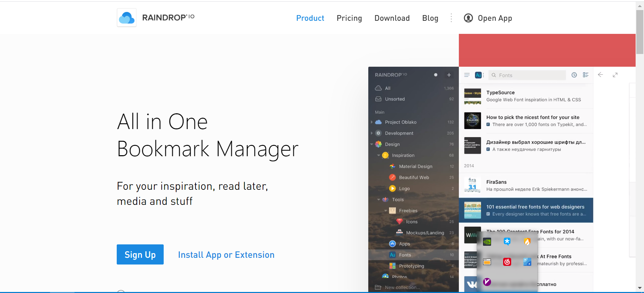This screenshot has width=644, height=293.
Task: Open thumbnail of How to pick the nicest font
Action: (x=473, y=121)
